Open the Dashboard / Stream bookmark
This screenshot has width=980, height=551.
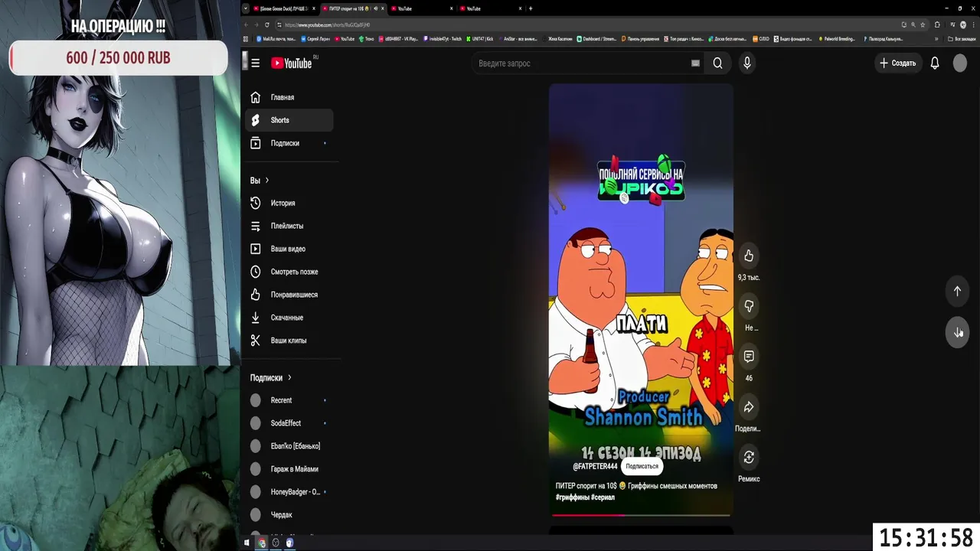point(596,38)
